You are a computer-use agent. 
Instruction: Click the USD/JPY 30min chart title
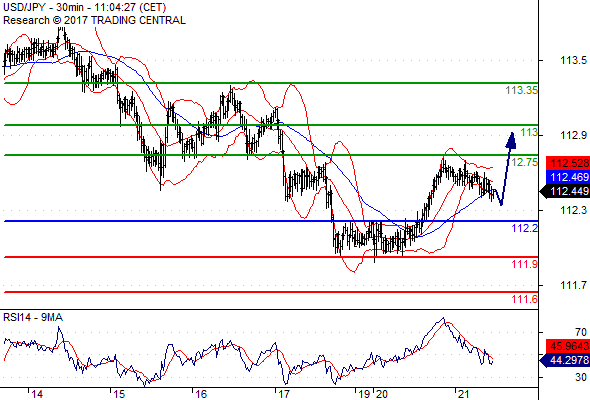coord(85,7)
